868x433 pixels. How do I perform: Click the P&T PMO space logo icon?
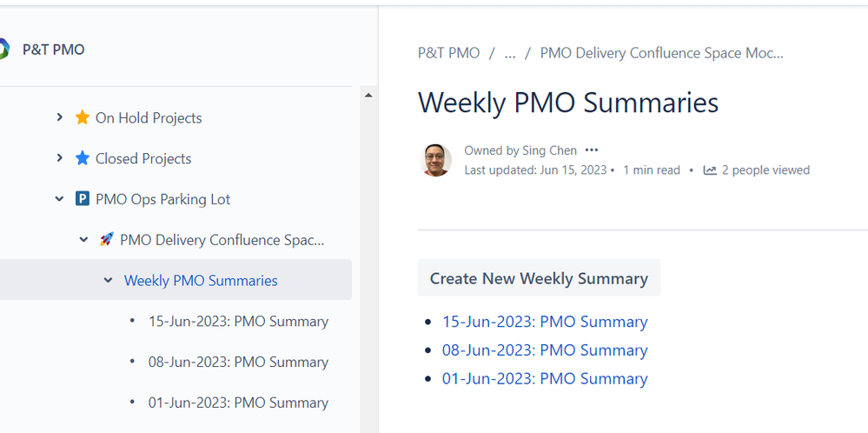click(x=3, y=50)
